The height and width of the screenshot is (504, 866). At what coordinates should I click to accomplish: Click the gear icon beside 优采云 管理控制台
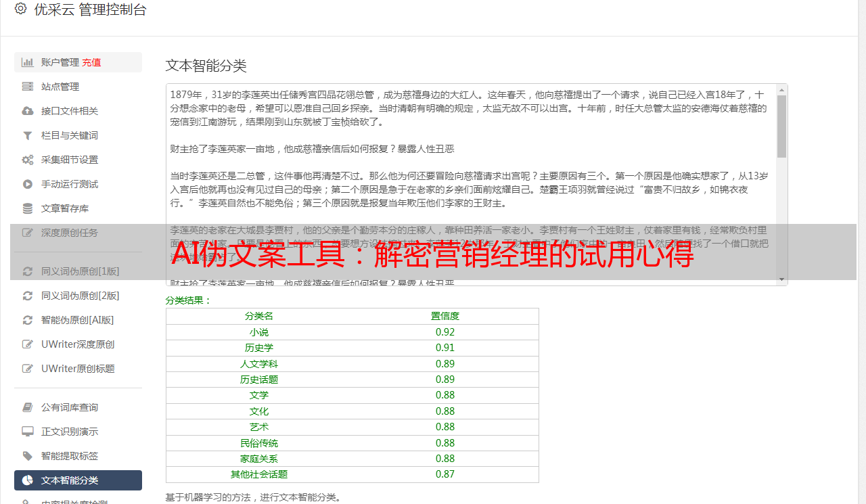click(20, 9)
